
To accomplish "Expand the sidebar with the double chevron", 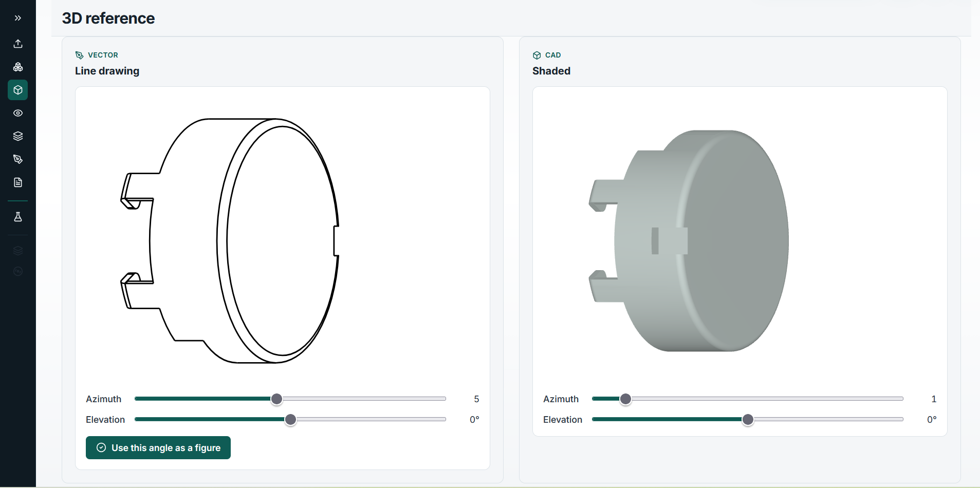I will click(18, 18).
